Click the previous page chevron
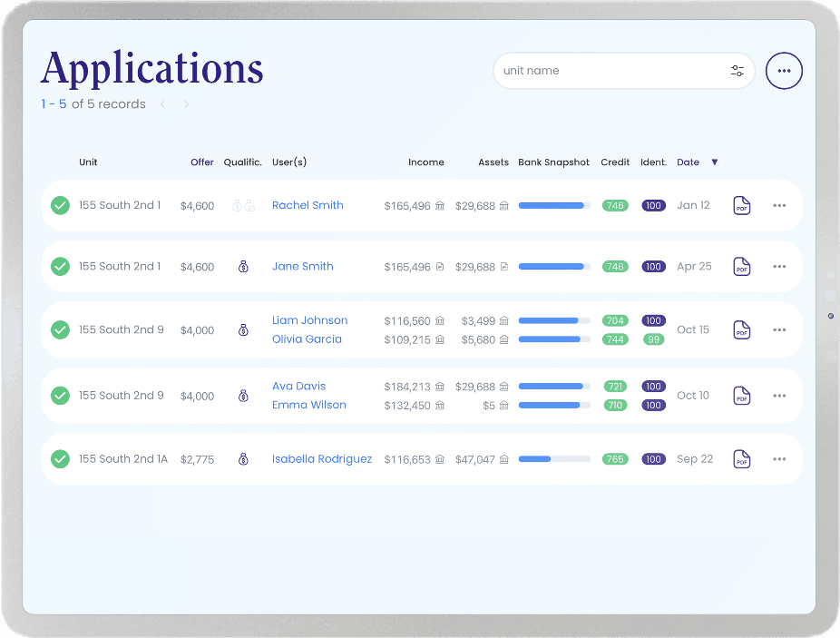The width and height of the screenshot is (840, 638). point(162,103)
